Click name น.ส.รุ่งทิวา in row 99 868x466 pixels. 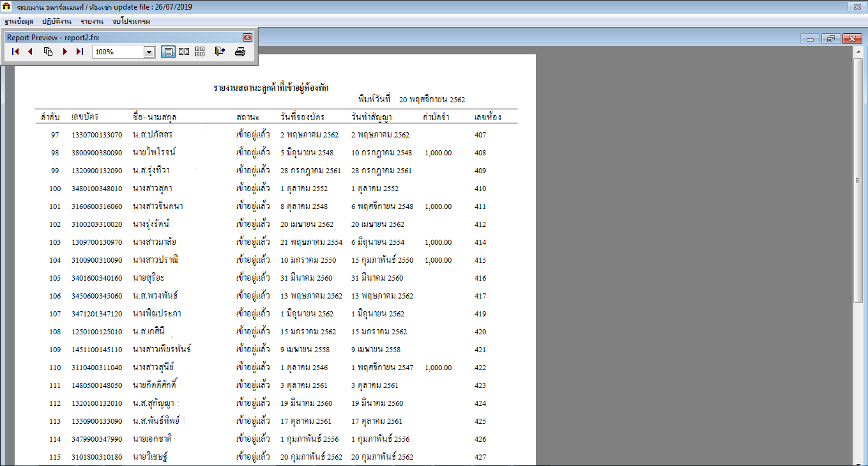tap(151, 171)
